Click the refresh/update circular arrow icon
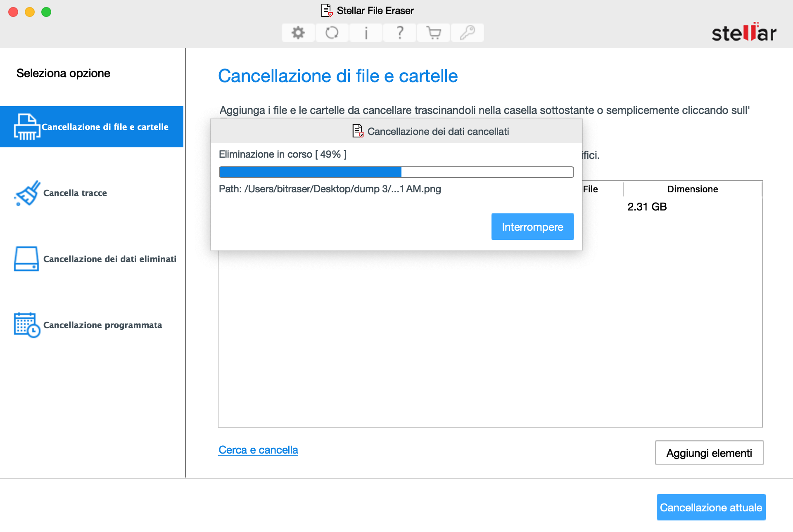Viewport: 793px width, 532px height. pyautogui.click(x=332, y=33)
